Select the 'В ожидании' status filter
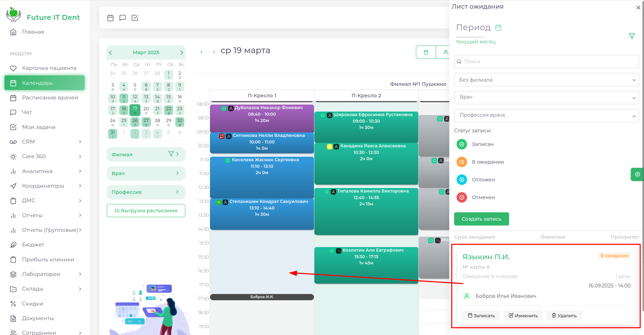The width and height of the screenshot is (644, 335). tap(461, 162)
